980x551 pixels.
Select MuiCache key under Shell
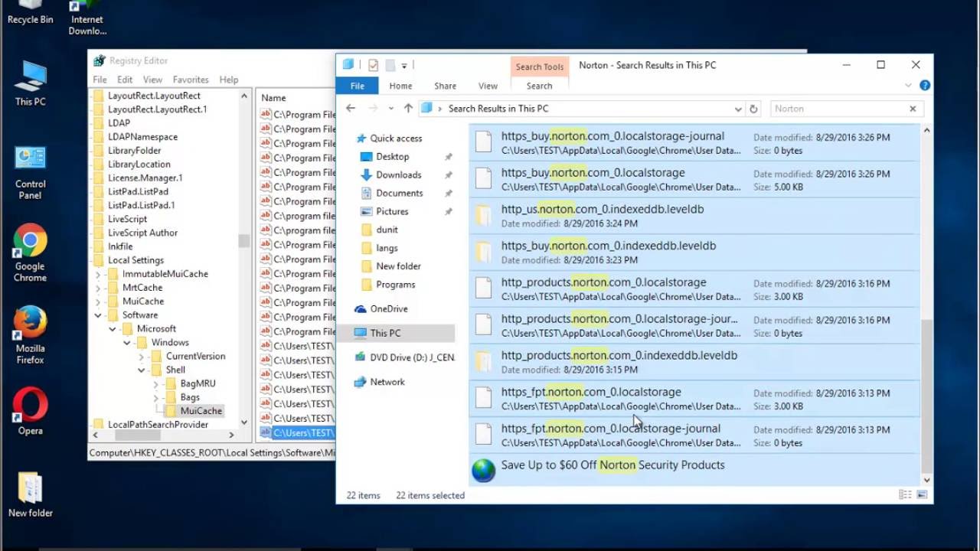[201, 411]
